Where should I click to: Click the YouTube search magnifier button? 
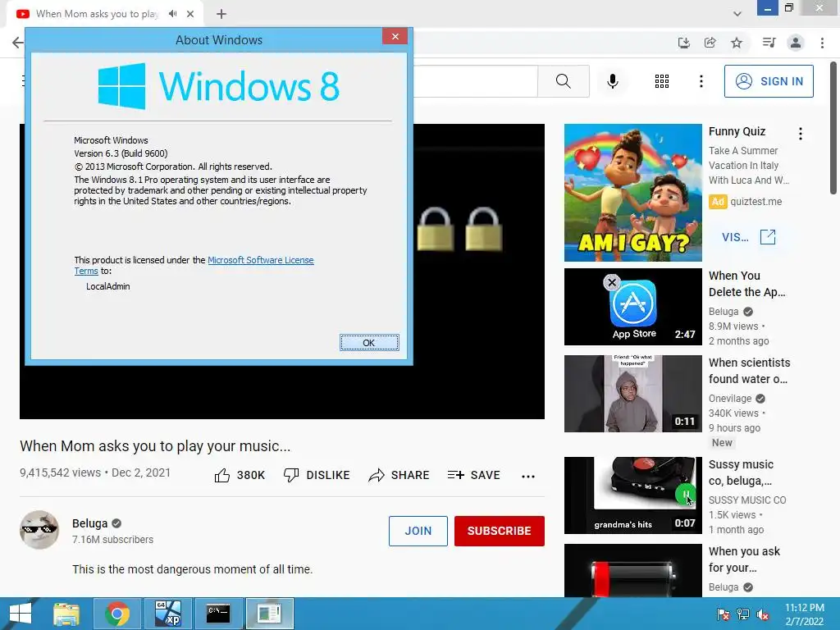click(x=563, y=81)
